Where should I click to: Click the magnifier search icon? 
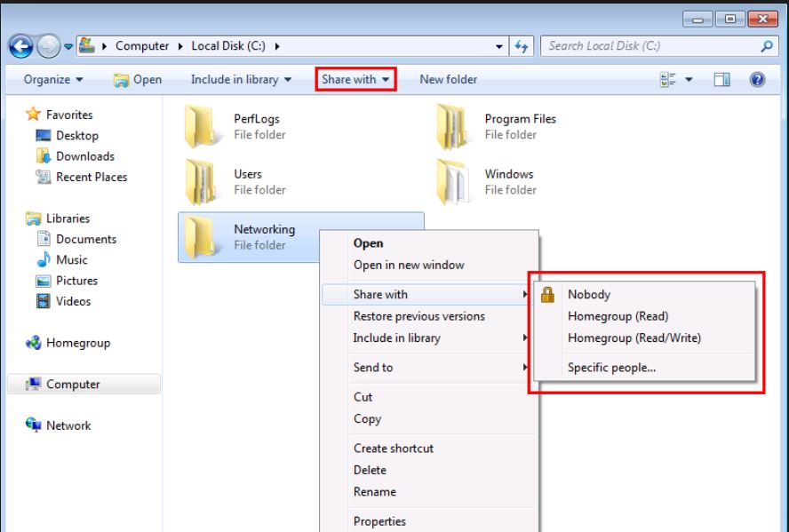(767, 46)
